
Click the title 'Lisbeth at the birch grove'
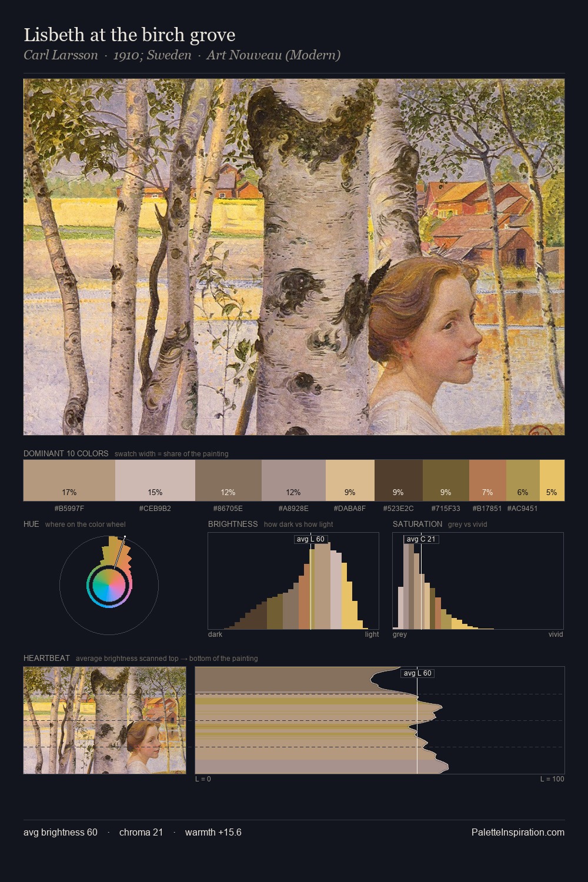pyautogui.click(x=129, y=35)
